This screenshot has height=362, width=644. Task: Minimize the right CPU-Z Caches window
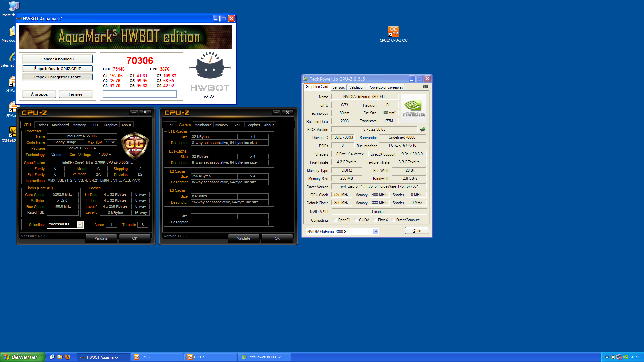[x=276, y=112]
